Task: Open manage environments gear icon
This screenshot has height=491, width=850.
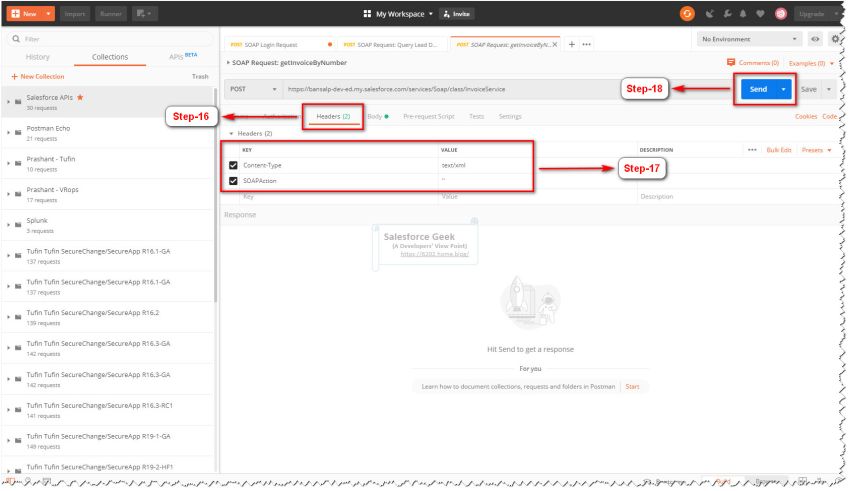Action: point(835,39)
